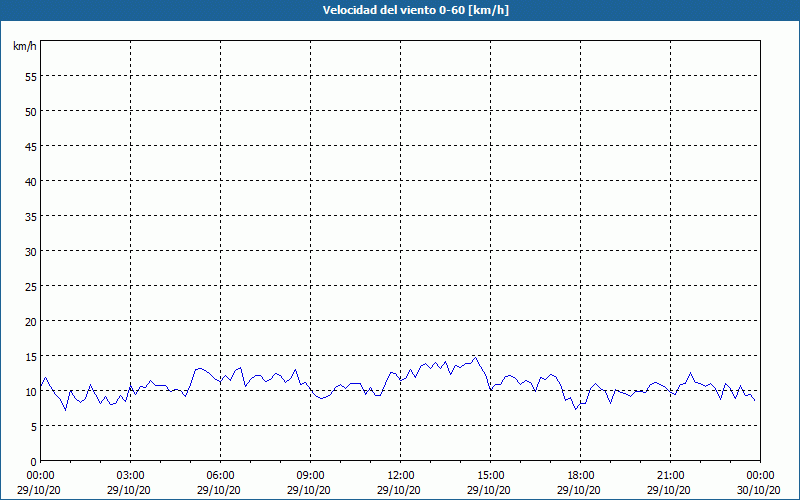This screenshot has width=800, height=500.
Task: Click the 29/10/20 date under 12:00
Action: click(399, 490)
